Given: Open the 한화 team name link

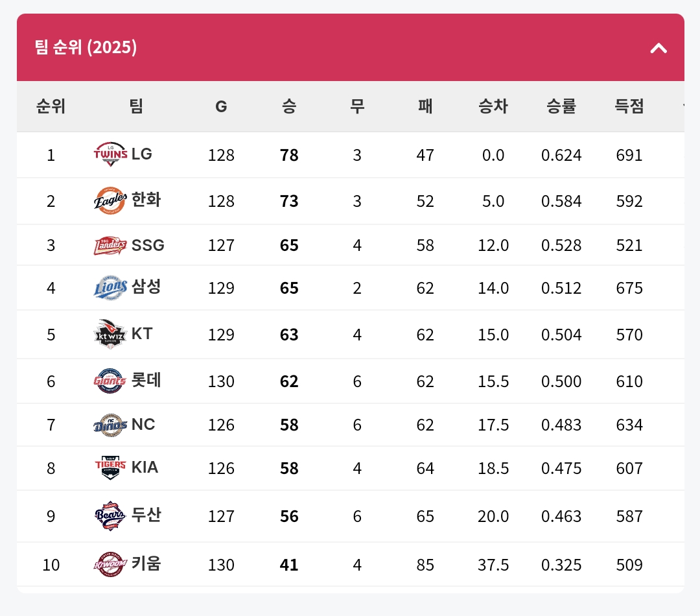Looking at the screenshot, I should pyautogui.click(x=146, y=200).
